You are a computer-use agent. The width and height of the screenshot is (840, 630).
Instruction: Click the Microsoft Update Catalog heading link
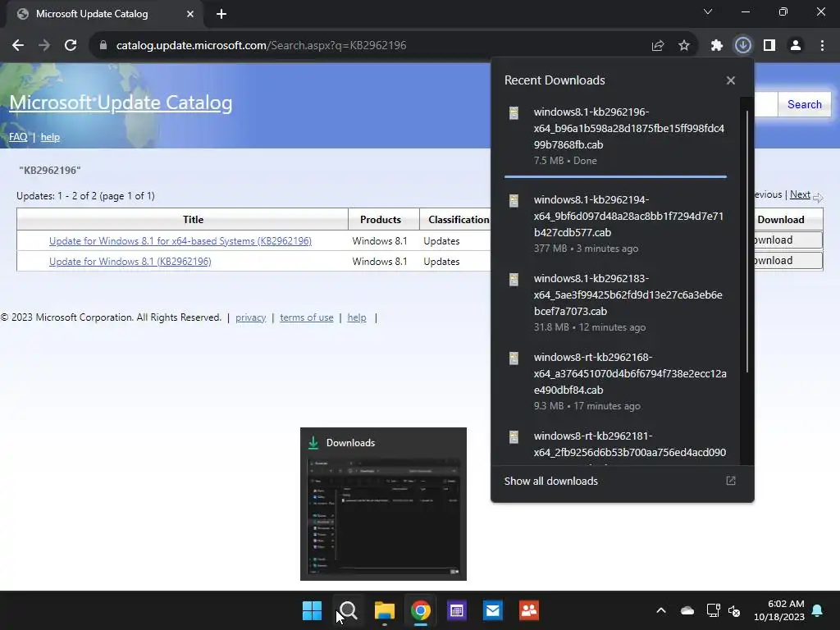click(121, 103)
